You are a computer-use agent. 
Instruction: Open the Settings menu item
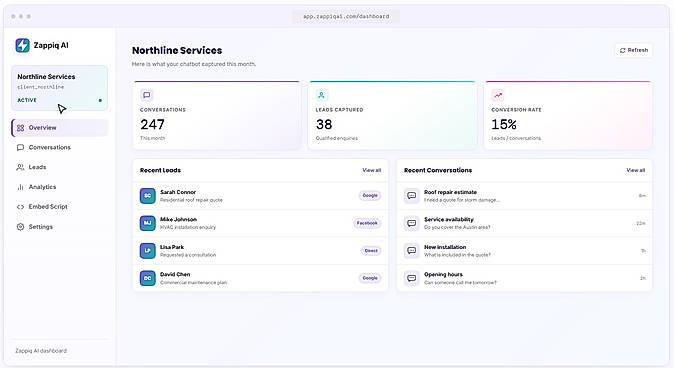pyautogui.click(x=59, y=227)
